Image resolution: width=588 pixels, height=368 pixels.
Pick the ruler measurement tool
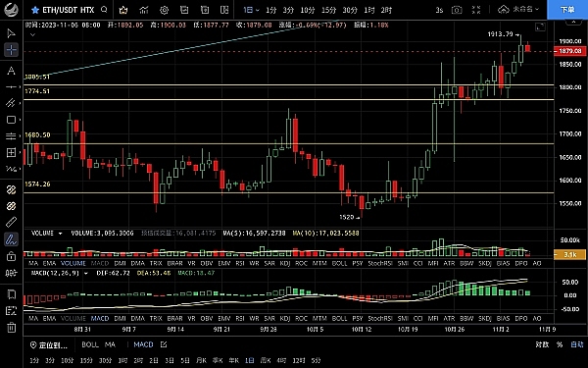pyautogui.click(x=11, y=222)
